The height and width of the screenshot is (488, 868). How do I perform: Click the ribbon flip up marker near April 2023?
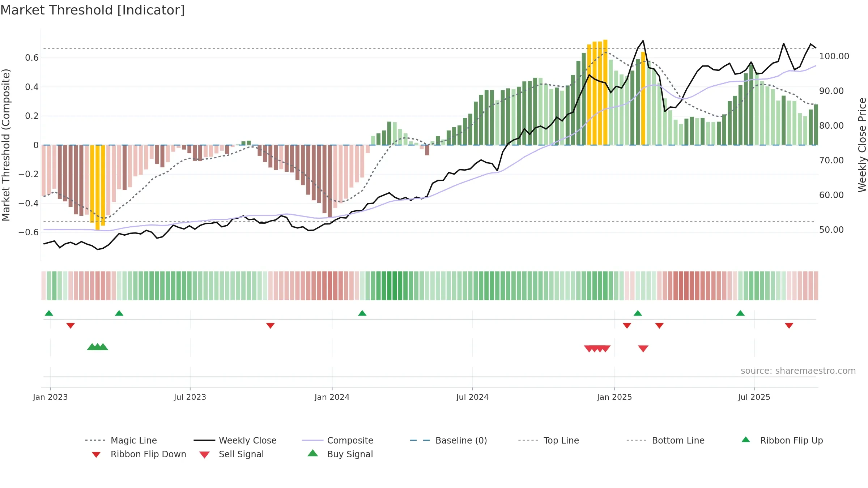click(119, 313)
